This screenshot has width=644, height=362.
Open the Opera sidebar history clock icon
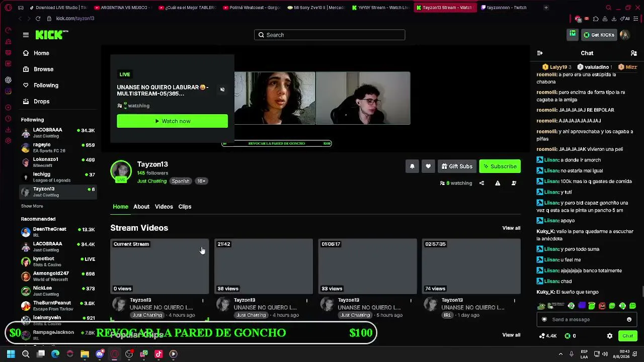click(x=8, y=119)
